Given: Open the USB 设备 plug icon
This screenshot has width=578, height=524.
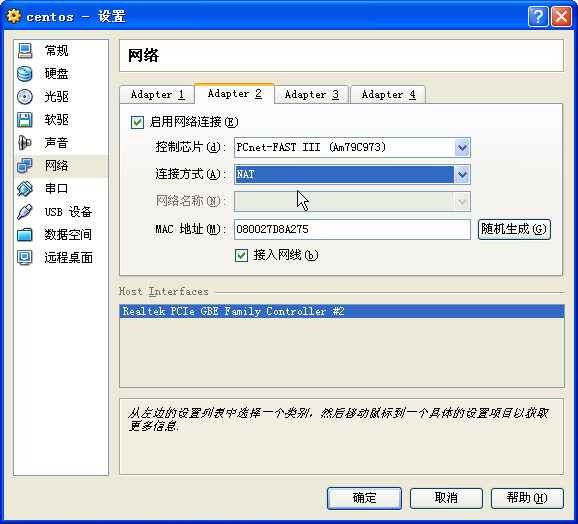Looking at the screenshot, I should click(x=25, y=212).
